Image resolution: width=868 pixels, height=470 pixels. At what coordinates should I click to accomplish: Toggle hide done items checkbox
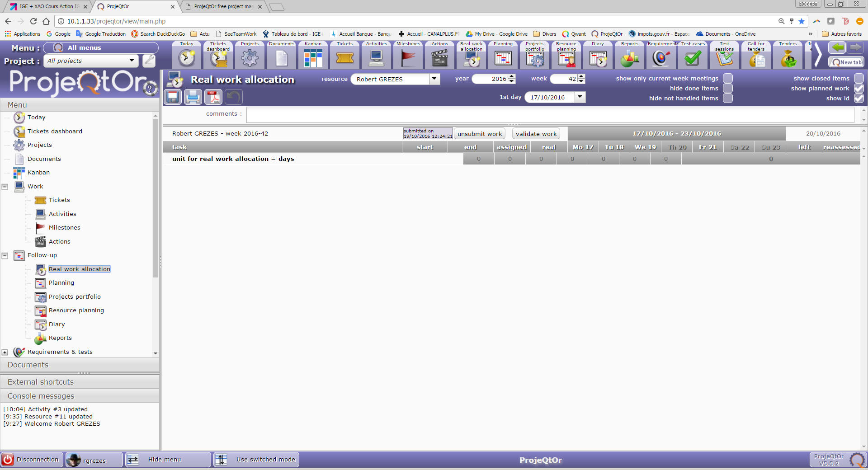(x=727, y=88)
